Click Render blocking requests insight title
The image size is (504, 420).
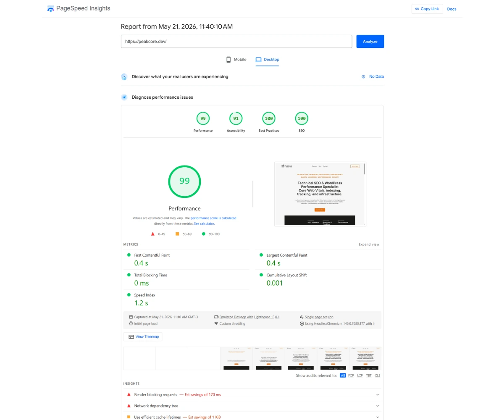(x=156, y=395)
